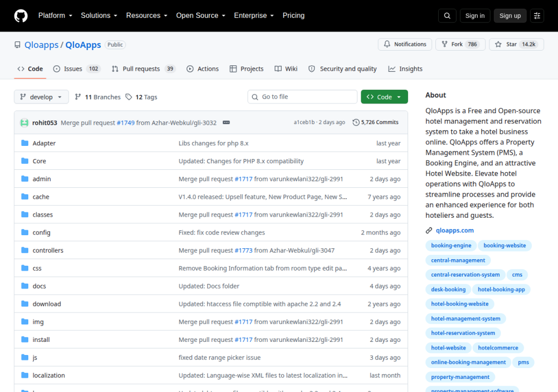Open the green Code dropdown

click(384, 97)
